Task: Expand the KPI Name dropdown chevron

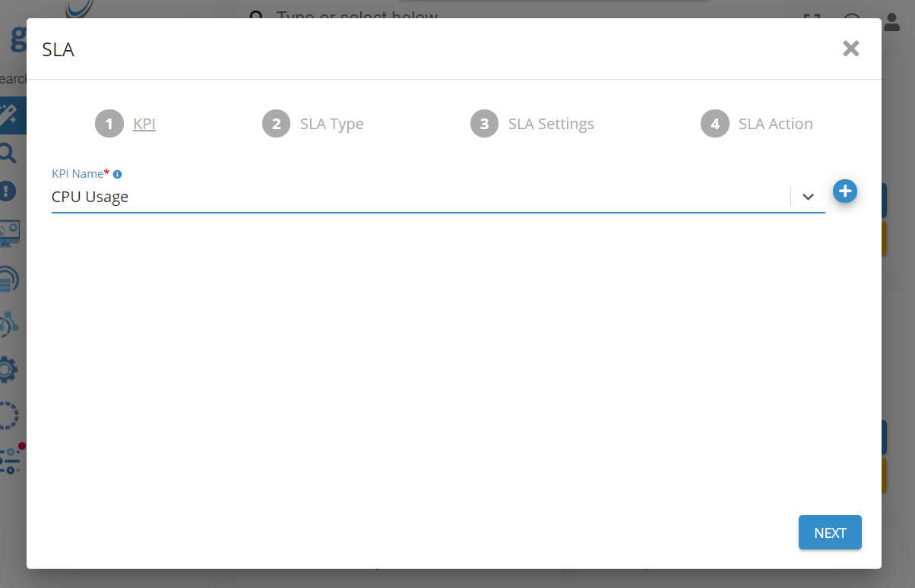Action: [x=808, y=197]
